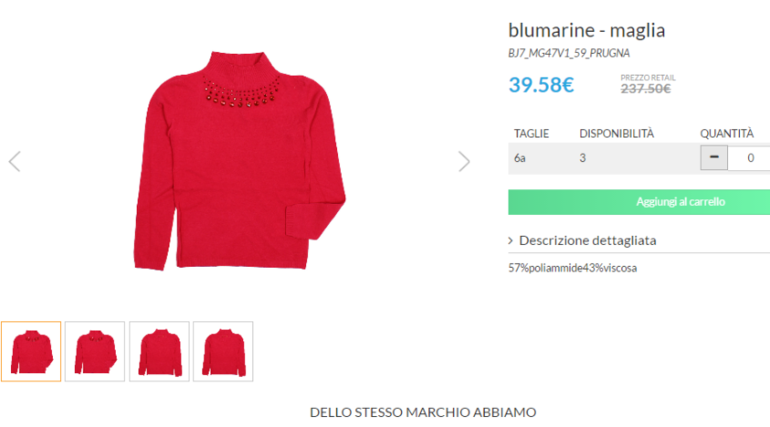Click the blumarine - maglia product title
This screenshot has width=770, height=427.
coord(586,30)
